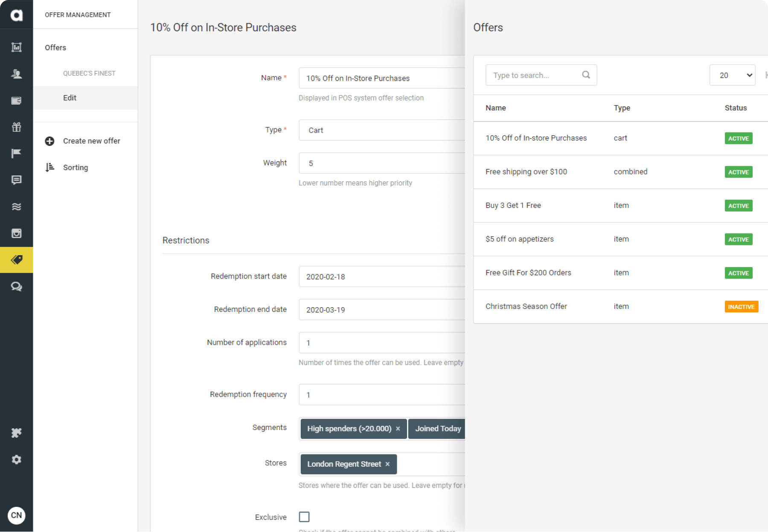
Task: Select the highlighted offers tag icon
Action: tap(16, 260)
